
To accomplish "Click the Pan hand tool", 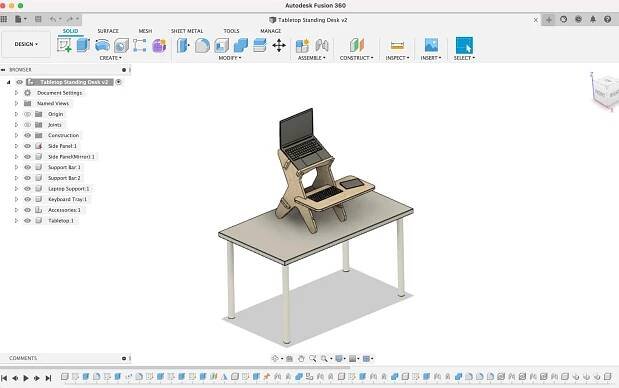I will click(x=301, y=358).
